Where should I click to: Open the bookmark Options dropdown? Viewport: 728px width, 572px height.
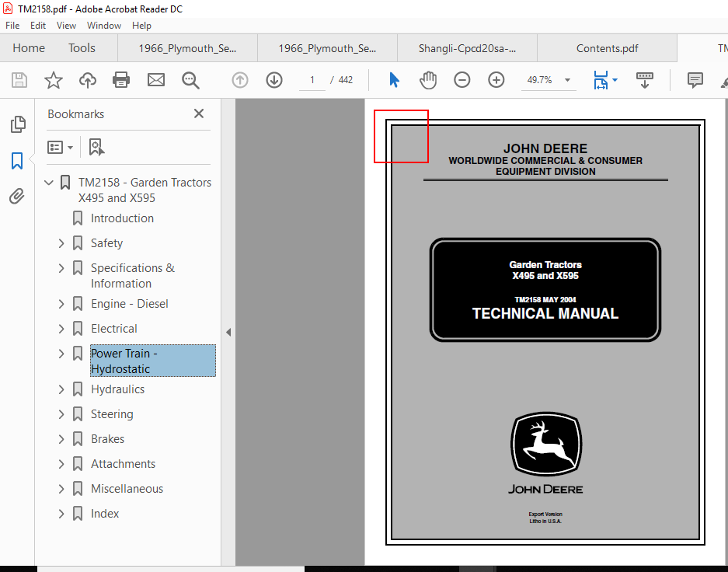pyautogui.click(x=60, y=147)
